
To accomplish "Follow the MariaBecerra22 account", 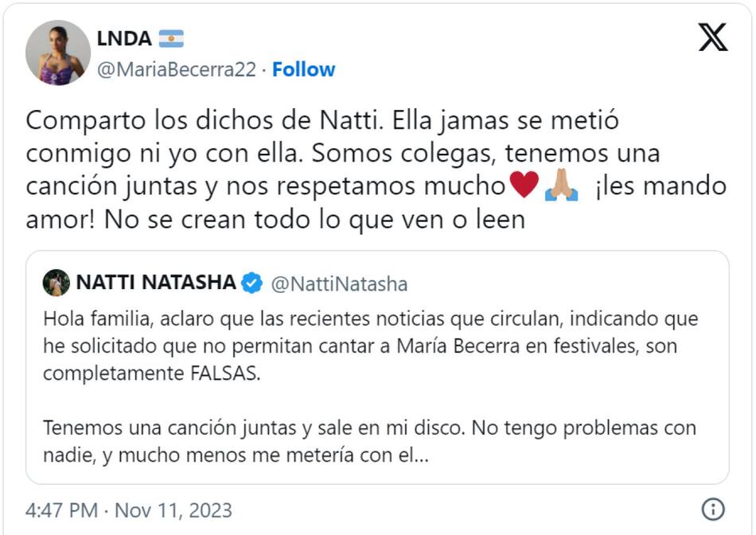I will pos(303,69).
